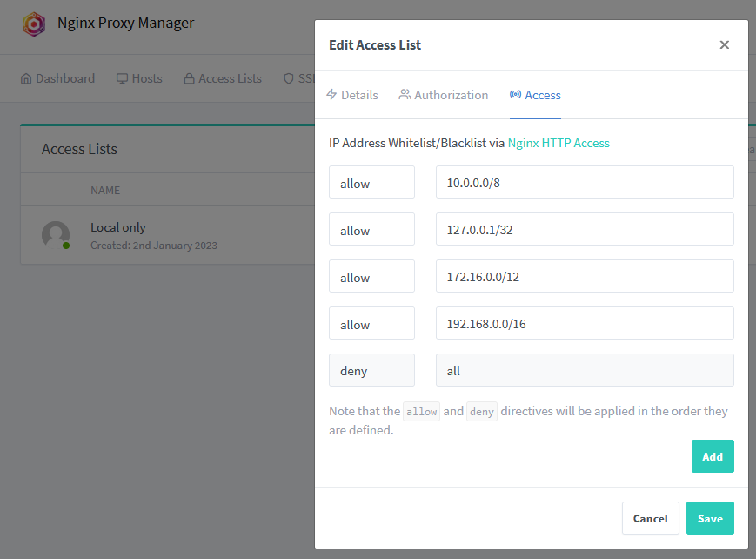
Task: Edit the 10.0.0.0/8 address field
Action: [585, 183]
